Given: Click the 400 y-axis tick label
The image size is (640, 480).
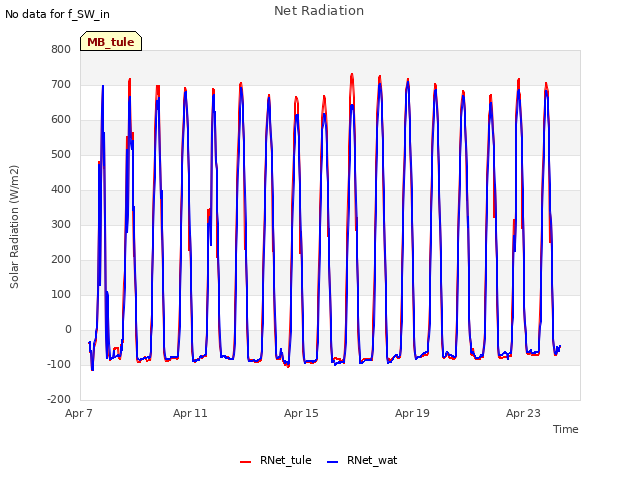Looking at the screenshot, I should click(x=61, y=189).
